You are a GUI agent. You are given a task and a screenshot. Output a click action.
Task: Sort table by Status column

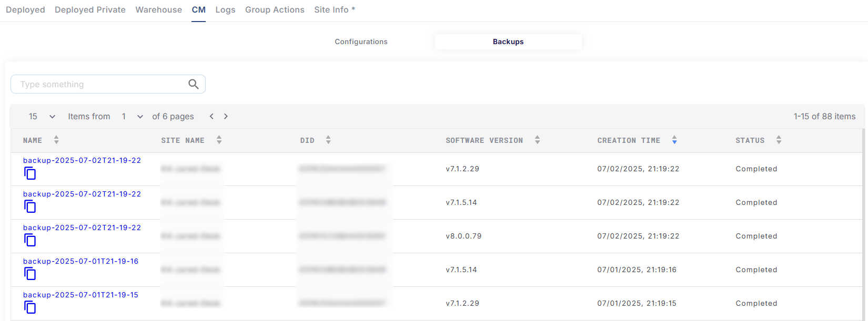click(x=779, y=140)
